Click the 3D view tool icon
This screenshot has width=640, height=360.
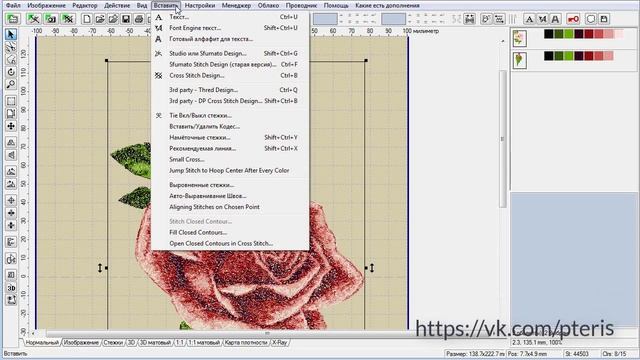[x=11, y=288]
